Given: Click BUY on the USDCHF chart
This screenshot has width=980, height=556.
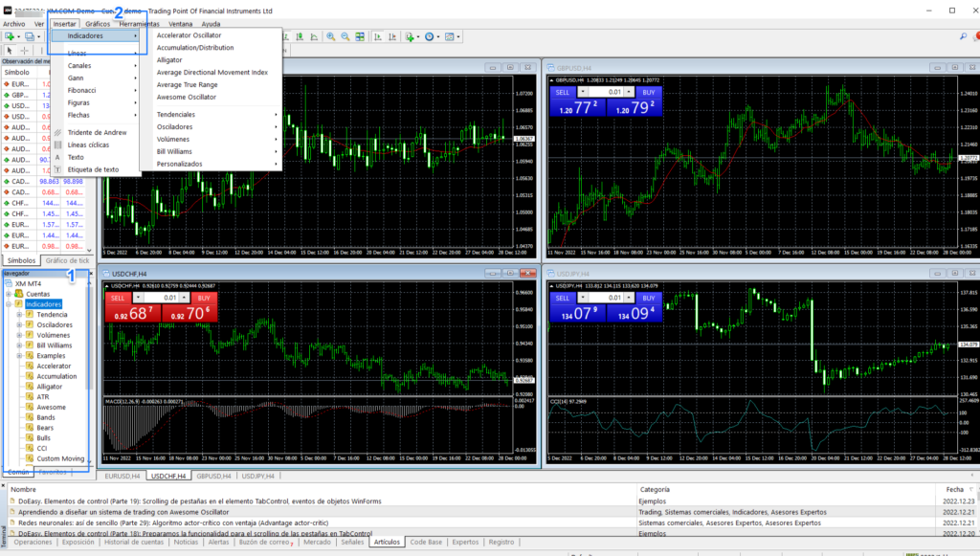Looking at the screenshot, I should point(204,298).
